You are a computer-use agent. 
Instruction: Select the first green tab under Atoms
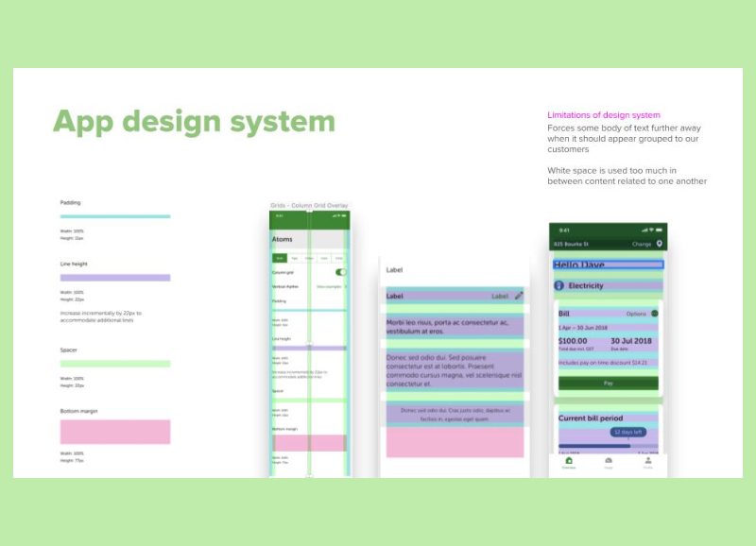280,257
